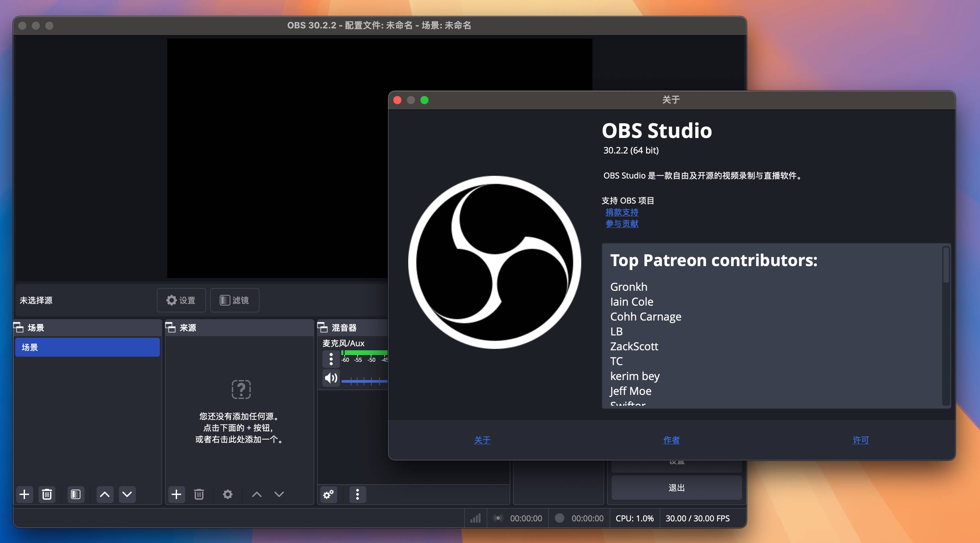Select the 场景 entry in the scenes list
Viewport: 980px width, 543px height.
87,347
